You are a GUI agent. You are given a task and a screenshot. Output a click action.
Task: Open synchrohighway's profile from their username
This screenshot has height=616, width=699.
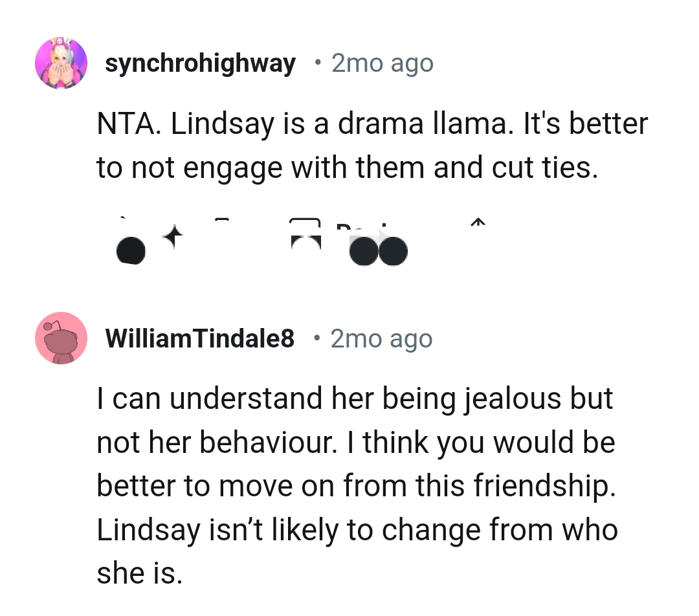pos(201,63)
